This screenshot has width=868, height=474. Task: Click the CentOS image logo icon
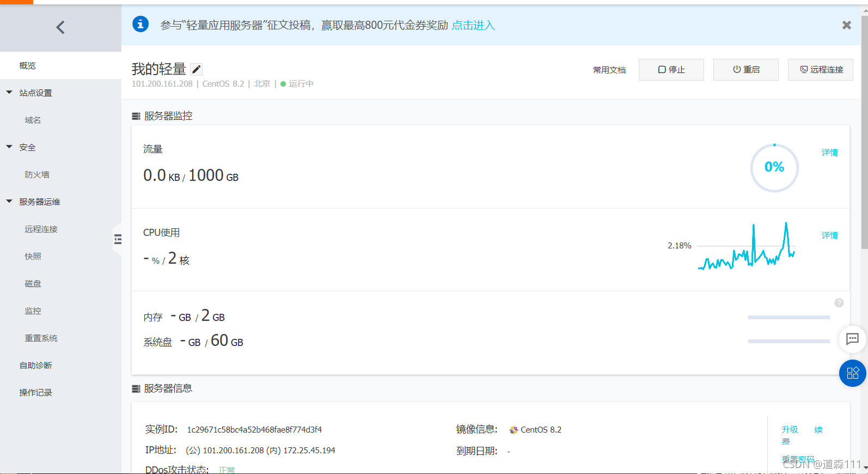514,430
